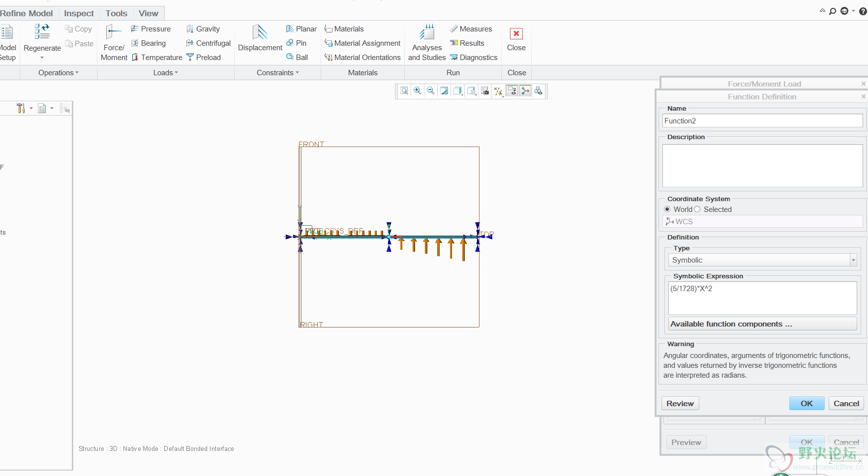Expand the Operations group dropdown
The image size is (868, 476).
click(59, 73)
